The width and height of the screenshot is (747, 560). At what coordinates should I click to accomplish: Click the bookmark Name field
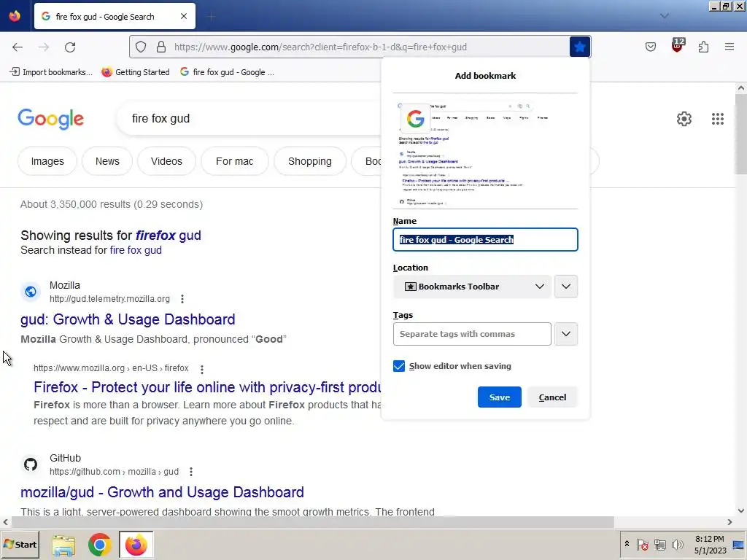[x=485, y=239]
